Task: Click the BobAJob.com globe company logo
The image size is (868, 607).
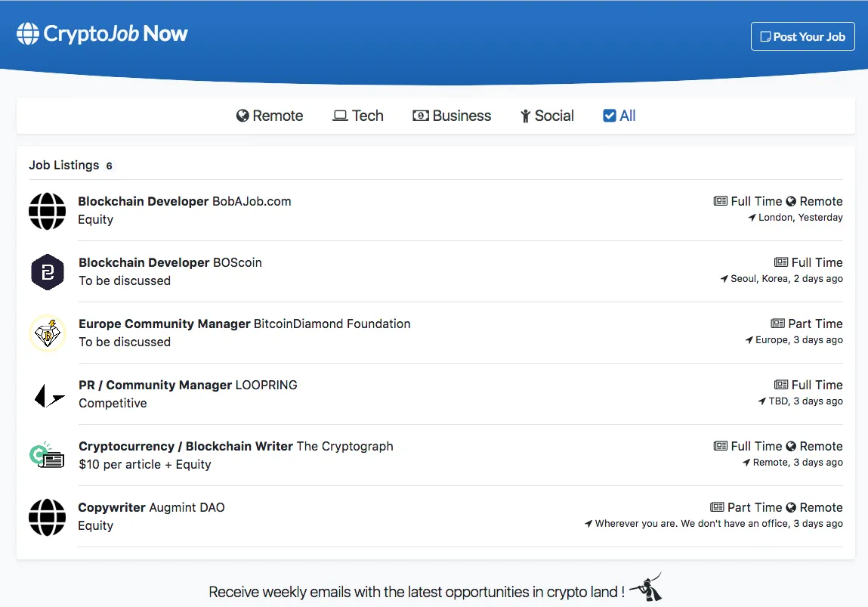Action: (47, 211)
